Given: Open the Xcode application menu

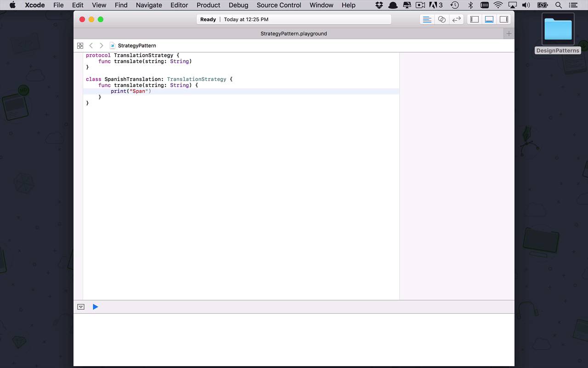Looking at the screenshot, I should pyautogui.click(x=35, y=5).
